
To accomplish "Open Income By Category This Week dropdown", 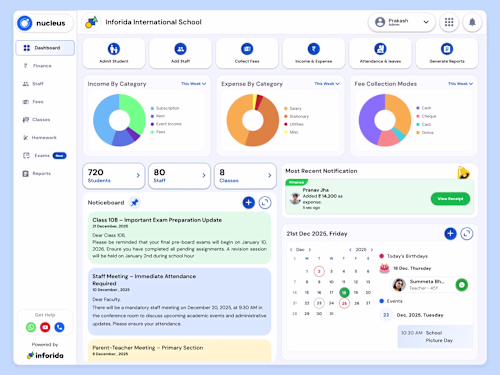I will pos(194,84).
